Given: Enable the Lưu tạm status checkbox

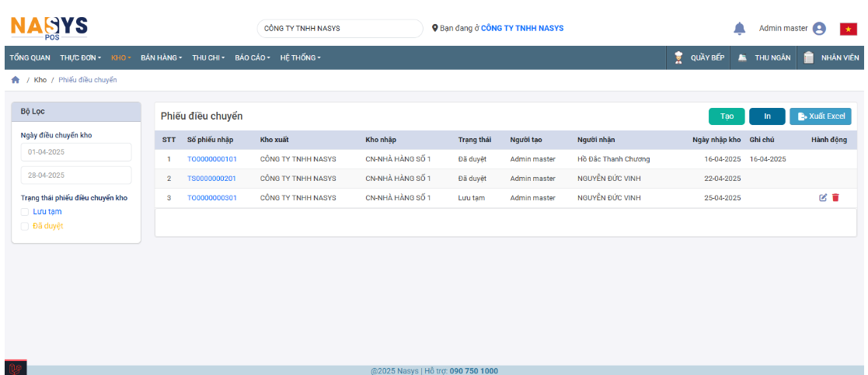Looking at the screenshot, I should 25,212.
